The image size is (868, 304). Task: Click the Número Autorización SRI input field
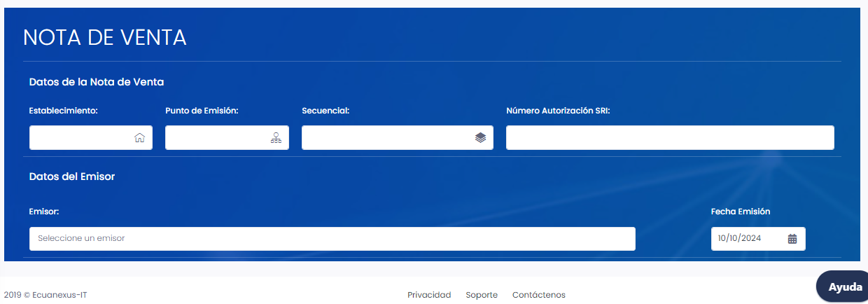[670, 138]
